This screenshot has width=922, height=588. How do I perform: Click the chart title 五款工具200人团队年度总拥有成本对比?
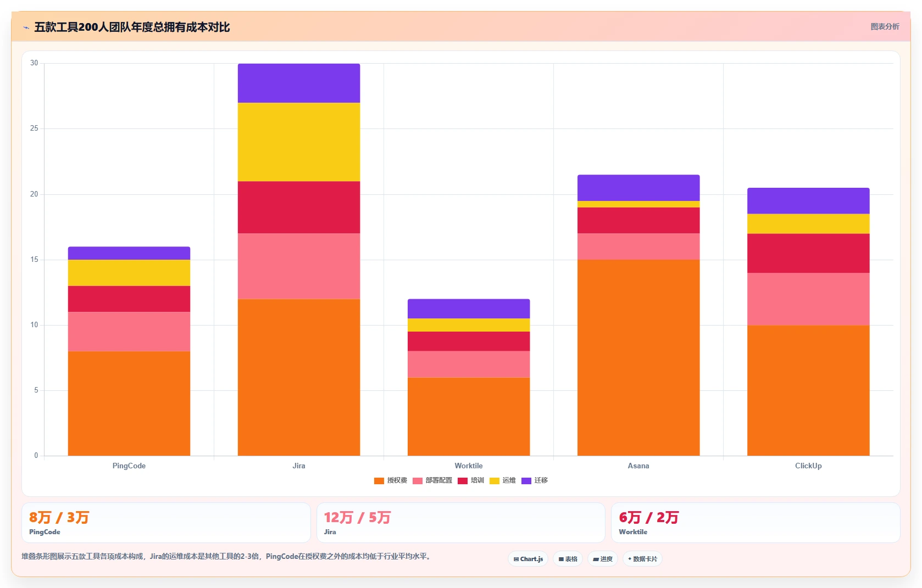tap(132, 27)
